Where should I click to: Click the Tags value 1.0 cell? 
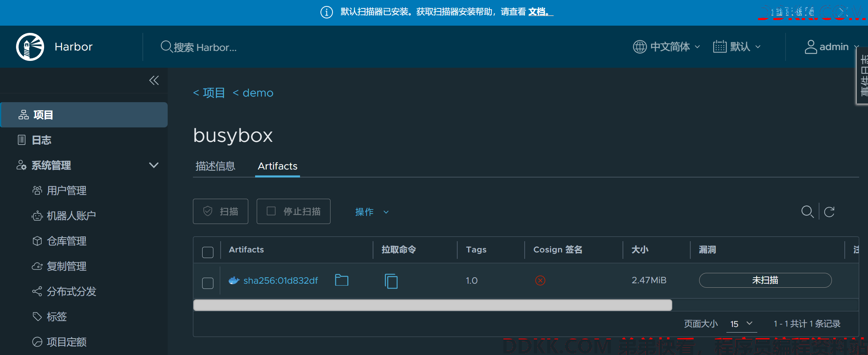[472, 280]
